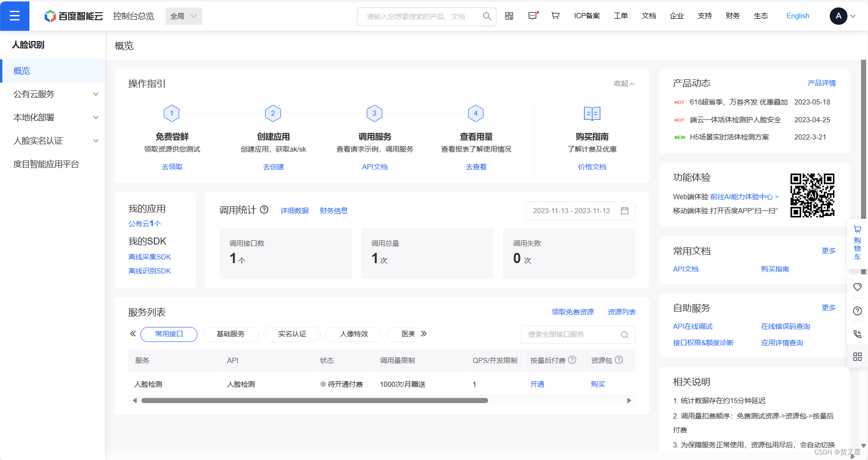
Task: Open 离线采集SDK link
Action: click(x=149, y=257)
